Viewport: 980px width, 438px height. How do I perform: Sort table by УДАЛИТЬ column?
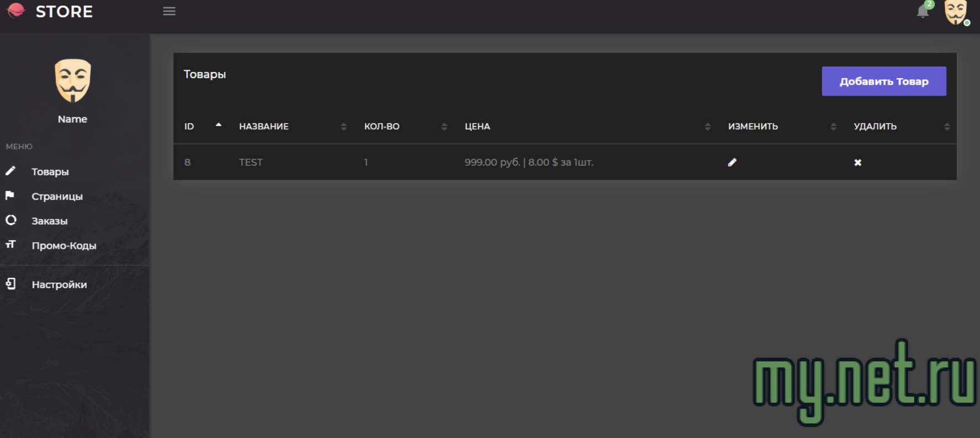[x=875, y=127]
